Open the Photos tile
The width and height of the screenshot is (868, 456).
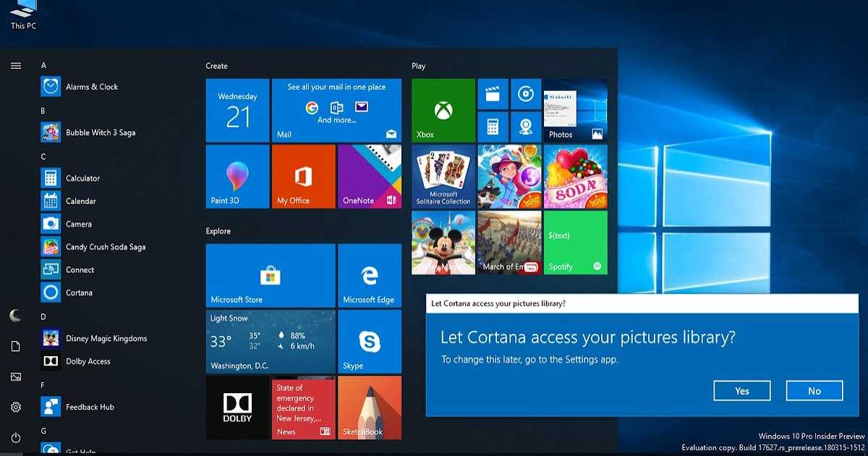[x=576, y=110]
